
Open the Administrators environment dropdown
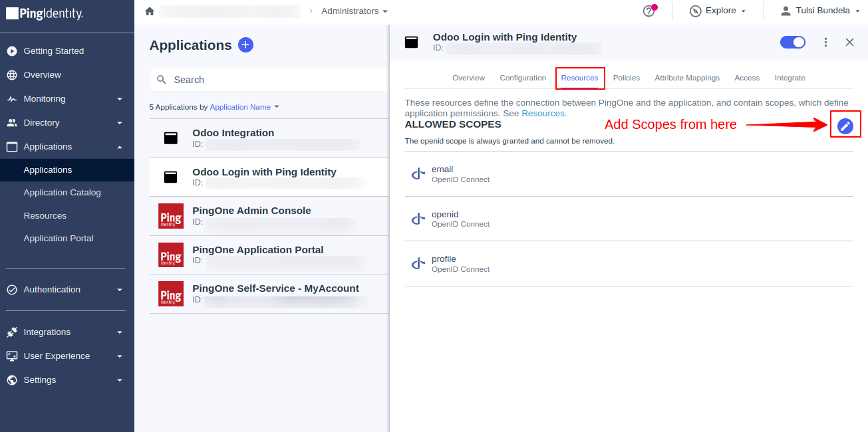[354, 11]
